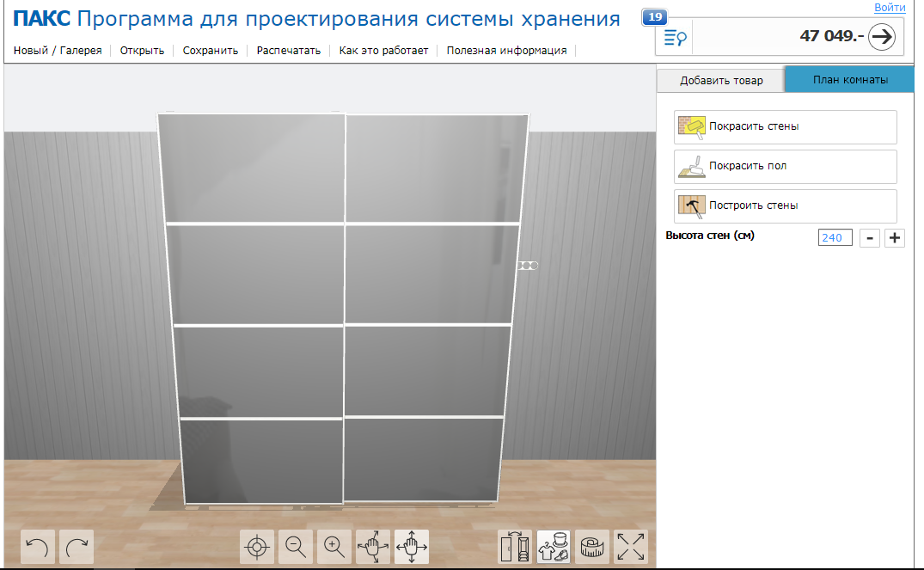Click Распечатать in the menu

(x=288, y=51)
